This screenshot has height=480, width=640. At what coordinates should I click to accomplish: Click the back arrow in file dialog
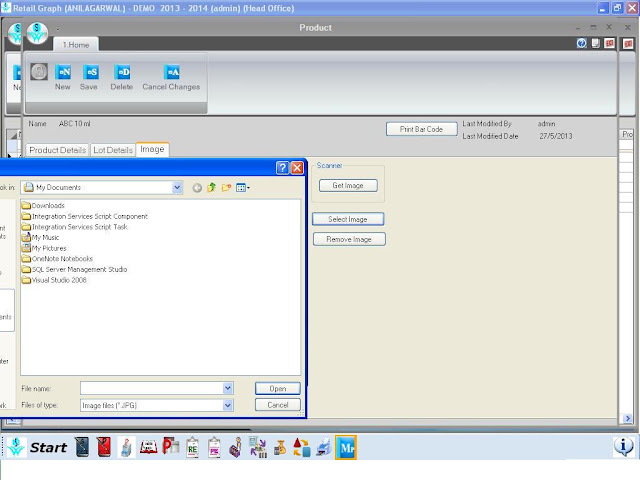[x=197, y=188]
